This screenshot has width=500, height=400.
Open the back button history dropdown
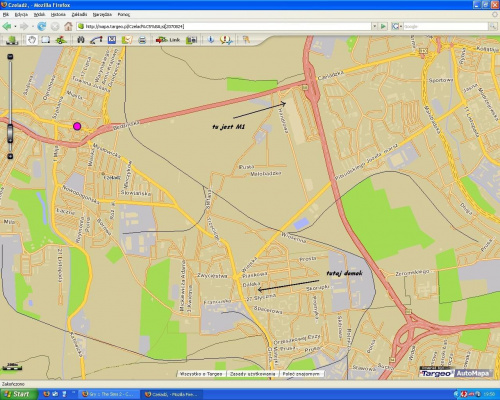(x=15, y=26)
